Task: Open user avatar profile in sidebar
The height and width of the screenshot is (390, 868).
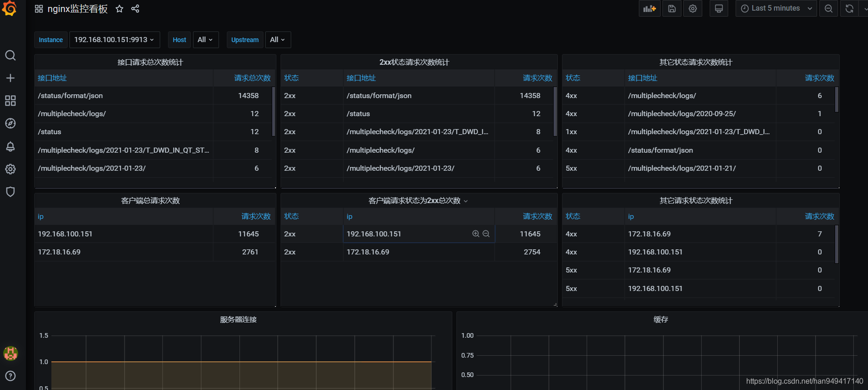Action: pos(10,353)
